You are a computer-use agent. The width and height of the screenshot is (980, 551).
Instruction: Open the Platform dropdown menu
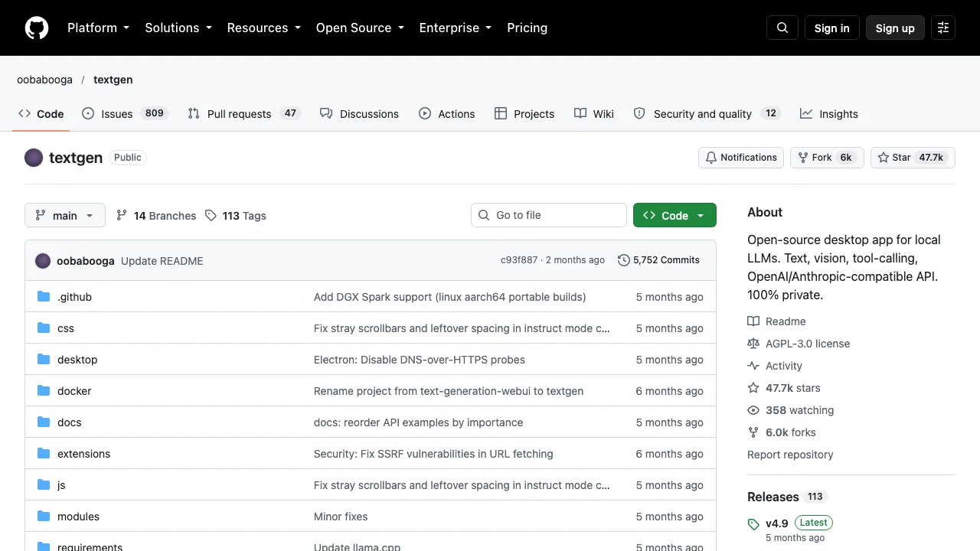98,28
